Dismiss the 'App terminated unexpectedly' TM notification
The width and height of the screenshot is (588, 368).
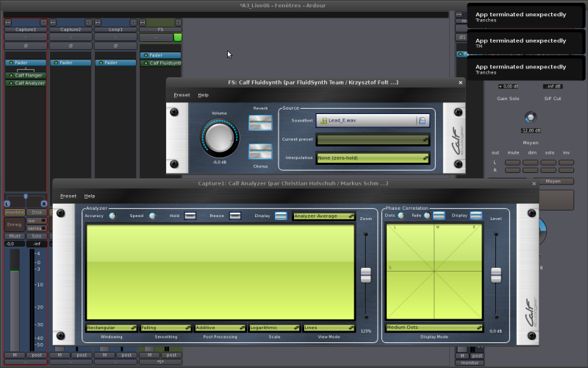pyautogui.click(x=526, y=43)
